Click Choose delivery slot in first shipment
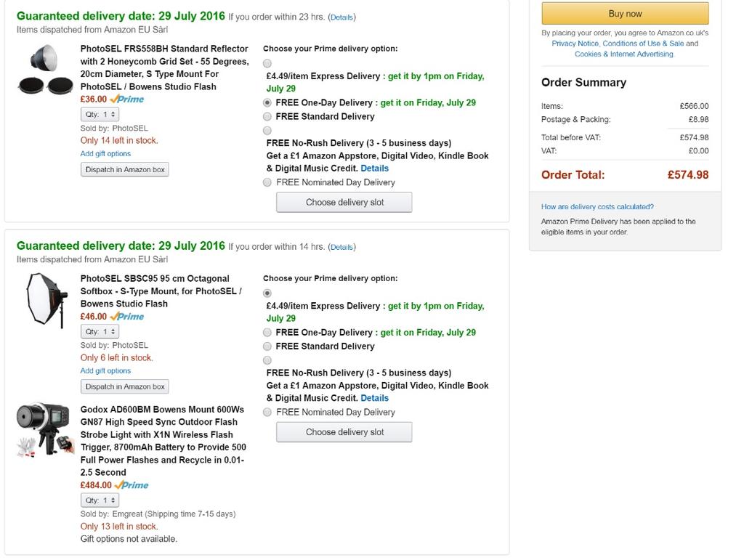Screen dimensions: 744x560 pyautogui.click(x=344, y=203)
